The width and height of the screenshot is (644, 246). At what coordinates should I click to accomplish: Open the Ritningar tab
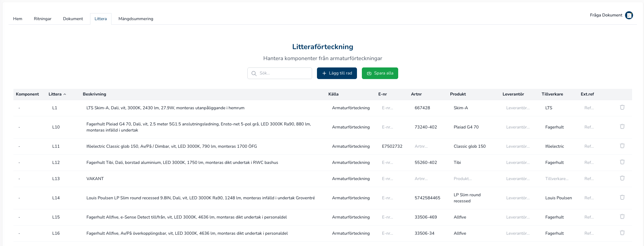click(x=42, y=19)
